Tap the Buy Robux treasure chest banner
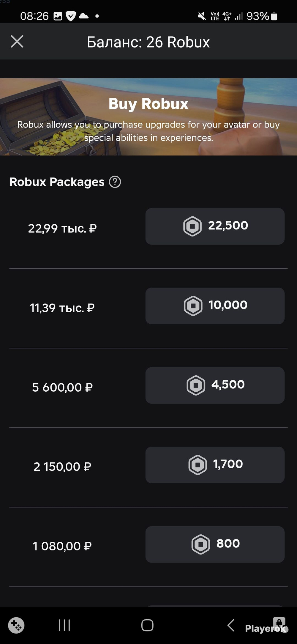 tap(148, 117)
